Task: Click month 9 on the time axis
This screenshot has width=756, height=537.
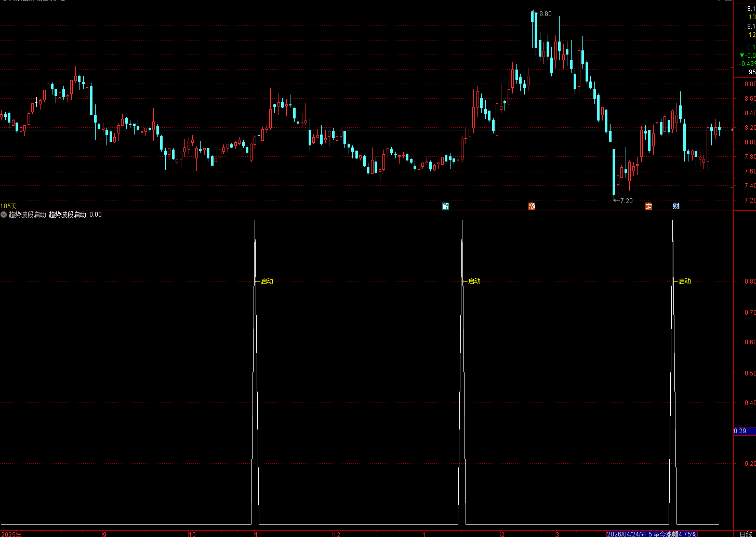Action: point(104,534)
